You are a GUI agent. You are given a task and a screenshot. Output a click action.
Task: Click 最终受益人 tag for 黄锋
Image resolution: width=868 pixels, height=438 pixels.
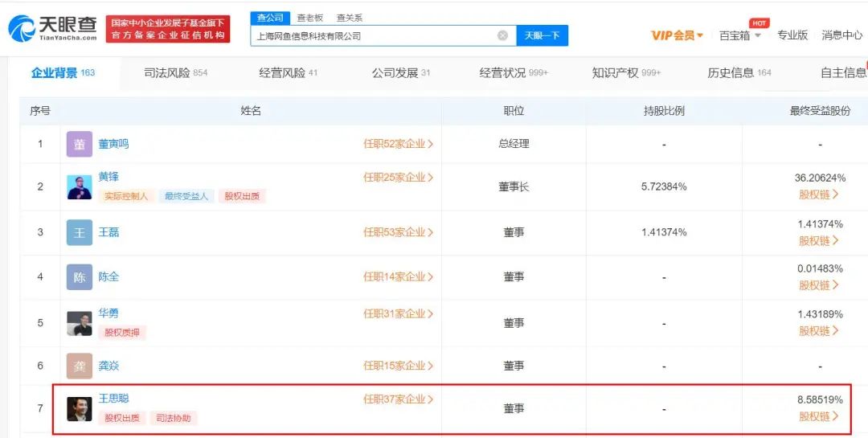[x=186, y=196]
